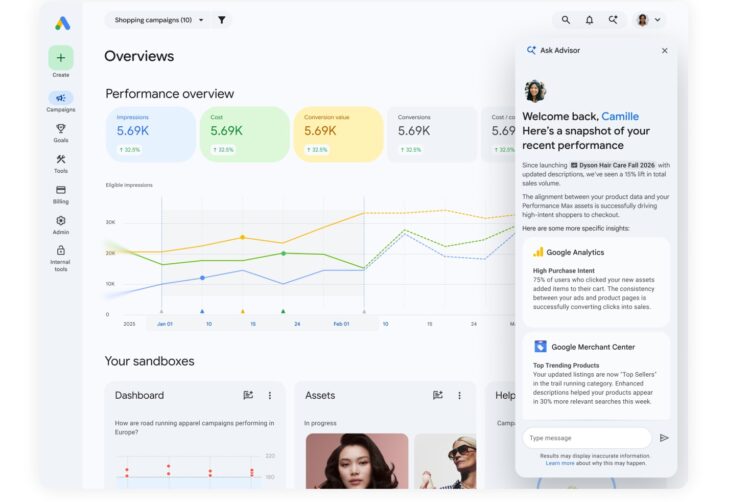
Task: Open notifications bell icon
Action: 589,20
